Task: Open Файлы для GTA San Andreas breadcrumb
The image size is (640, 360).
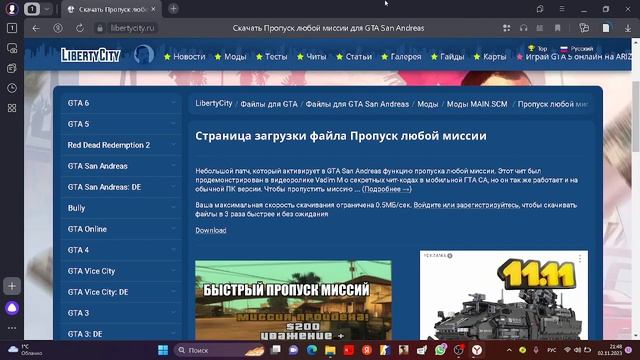Action: (357, 104)
